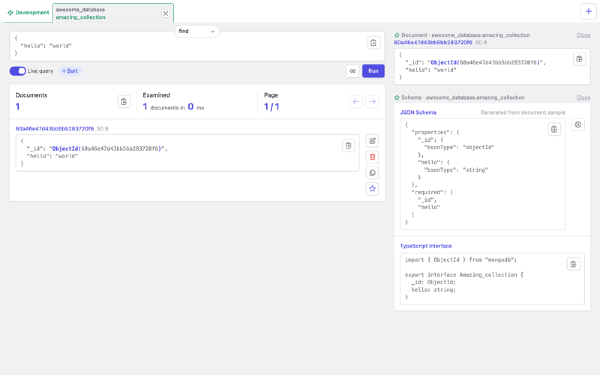The height and width of the screenshot is (375, 600).
Task: Toggle the Live query switch
Action: [x=18, y=71]
